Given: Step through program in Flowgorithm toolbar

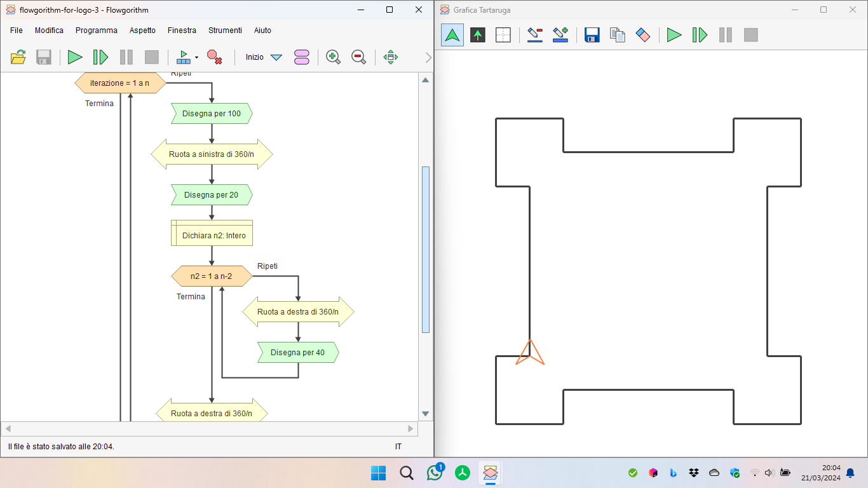Looking at the screenshot, I should tap(100, 57).
